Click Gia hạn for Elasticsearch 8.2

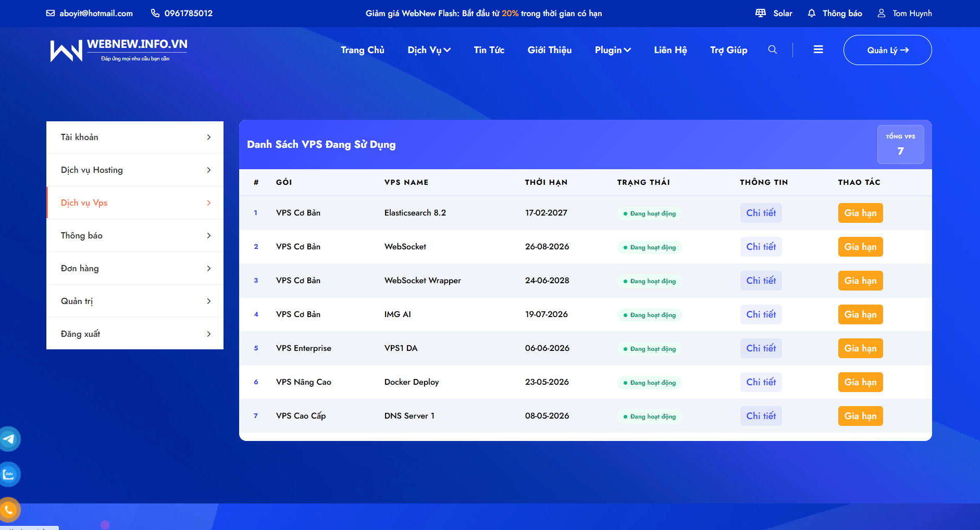coord(861,213)
